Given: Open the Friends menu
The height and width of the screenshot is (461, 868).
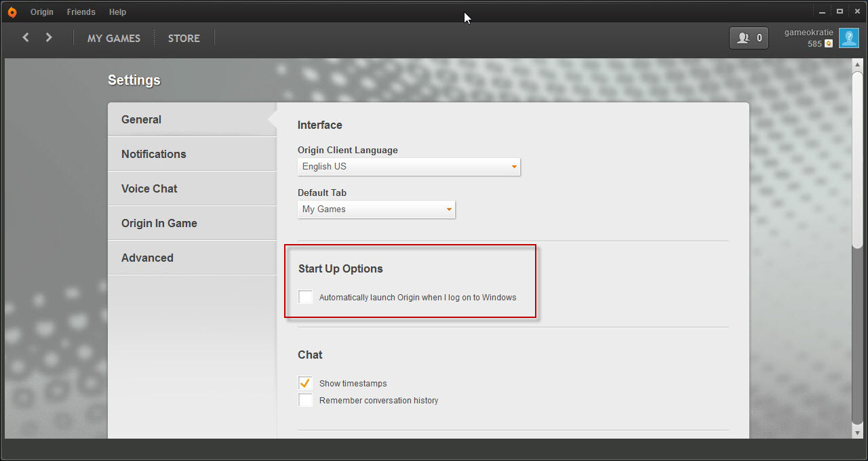Looking at the screenshot, I should (81, 12).
